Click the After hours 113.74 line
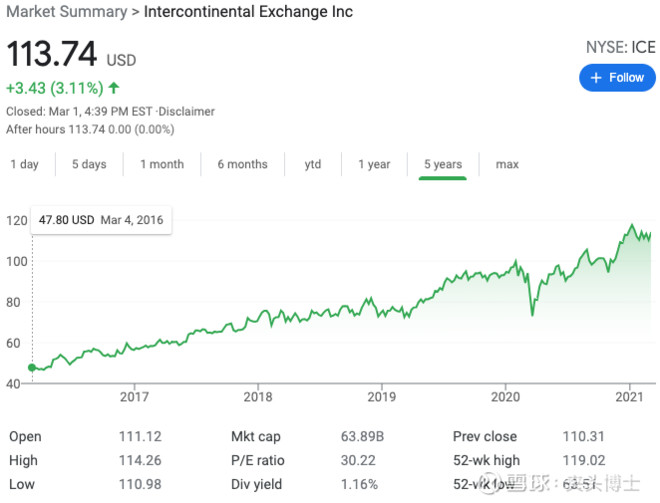Viewport: 660px width, 503px height. [x=90, y=129]
